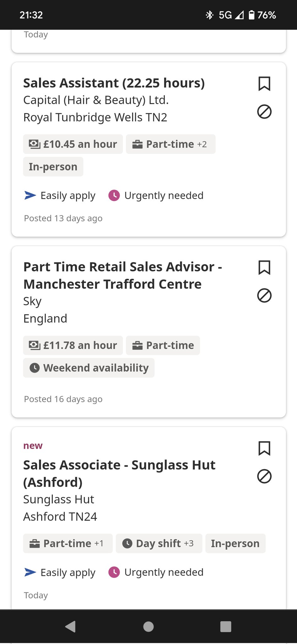
Task: Expand Part-time +1 tag on Sunglass Hut job
Action: click(68, 543)
